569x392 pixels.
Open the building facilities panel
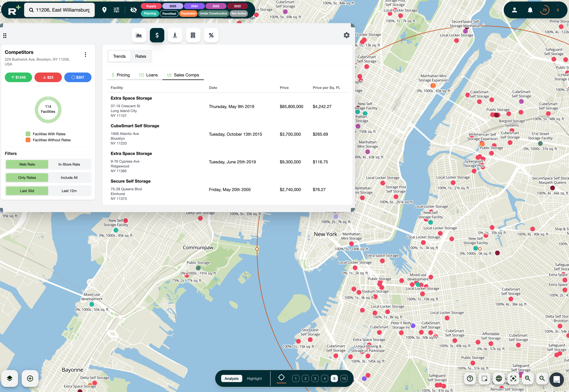click(x=193, y=35)
